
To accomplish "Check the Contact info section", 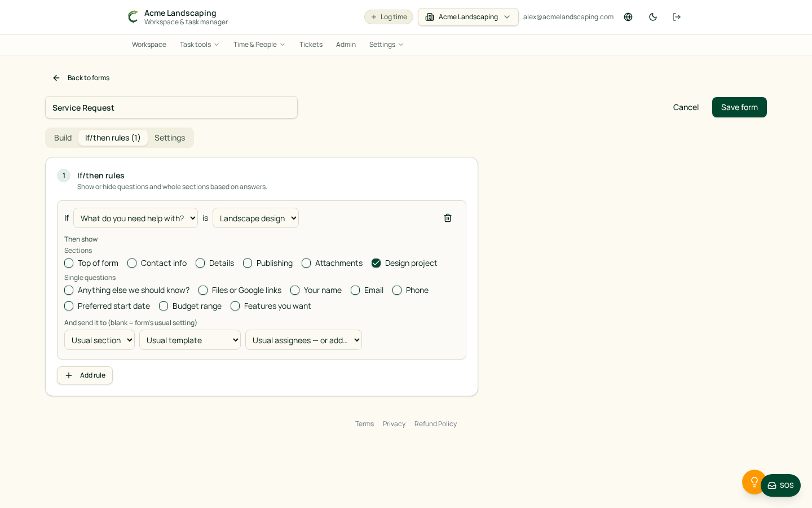I will click(132, 263).
